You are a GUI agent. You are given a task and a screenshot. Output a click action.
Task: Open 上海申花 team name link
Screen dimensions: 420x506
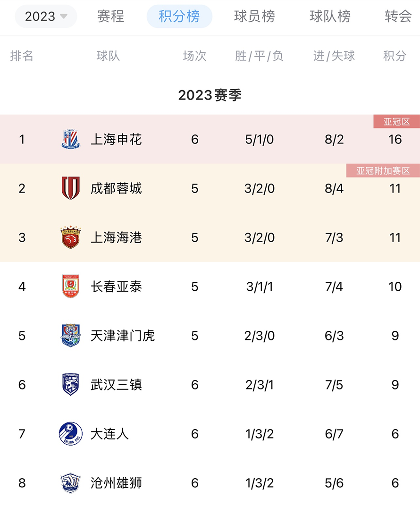116,139
